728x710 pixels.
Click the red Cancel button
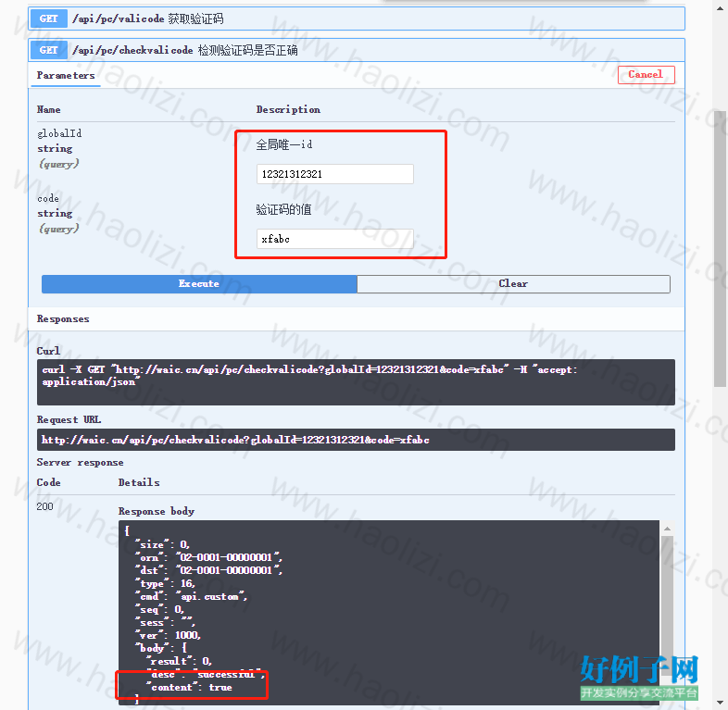coord(646,75)
